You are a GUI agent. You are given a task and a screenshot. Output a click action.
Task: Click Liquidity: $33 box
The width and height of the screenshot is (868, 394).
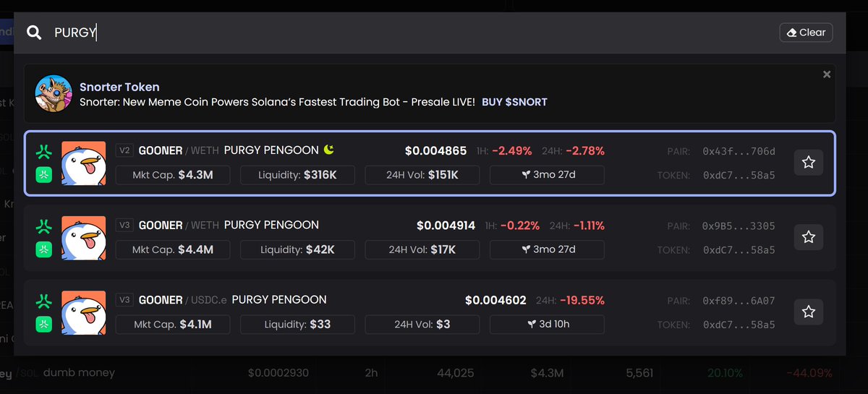pos(297,324)
